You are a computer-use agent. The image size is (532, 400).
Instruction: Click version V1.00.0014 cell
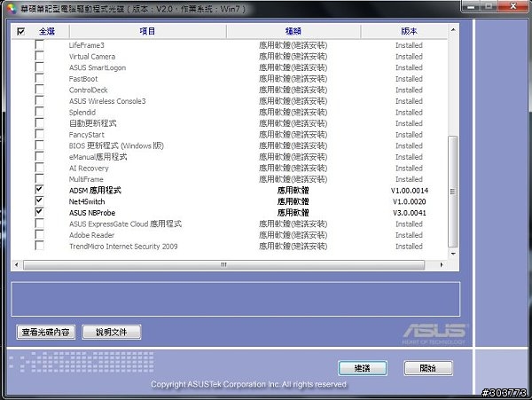[409, 191]
